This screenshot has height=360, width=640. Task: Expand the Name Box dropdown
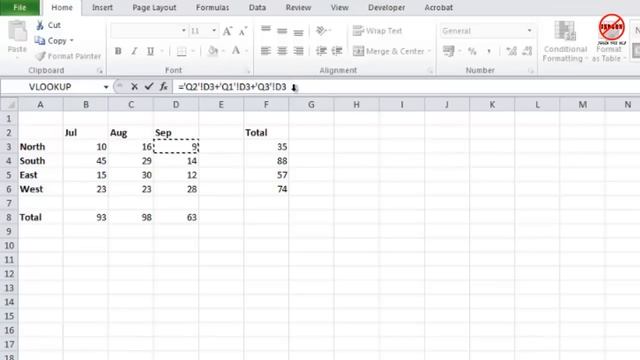coord(106,87)
